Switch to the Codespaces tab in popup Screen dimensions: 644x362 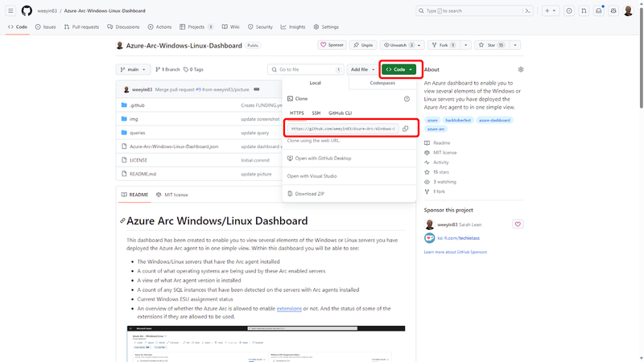point(382,83)
